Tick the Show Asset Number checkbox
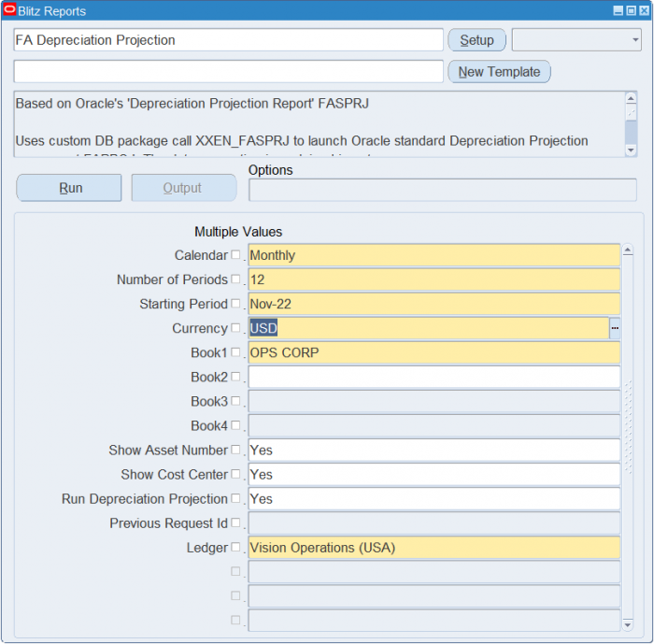Image resolution: width=654 pixels, height=644 pixels. [x=235, y=450]
